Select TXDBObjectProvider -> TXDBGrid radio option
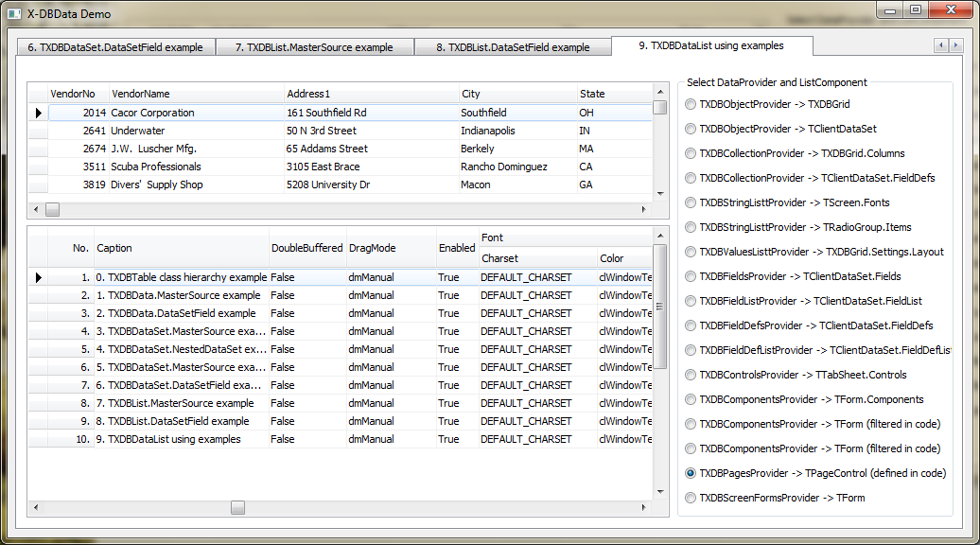Viewport: 980px width, 545px height. point(691,104)
